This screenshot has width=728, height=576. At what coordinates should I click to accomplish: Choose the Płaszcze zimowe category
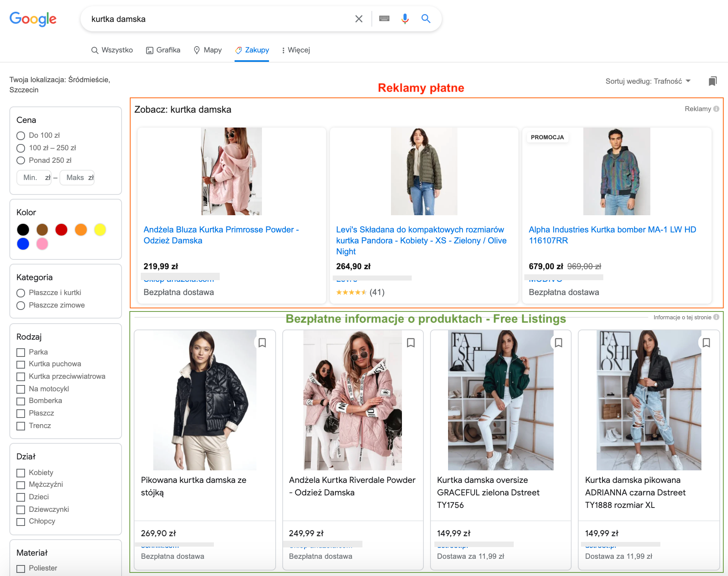(x=21, y=306)
